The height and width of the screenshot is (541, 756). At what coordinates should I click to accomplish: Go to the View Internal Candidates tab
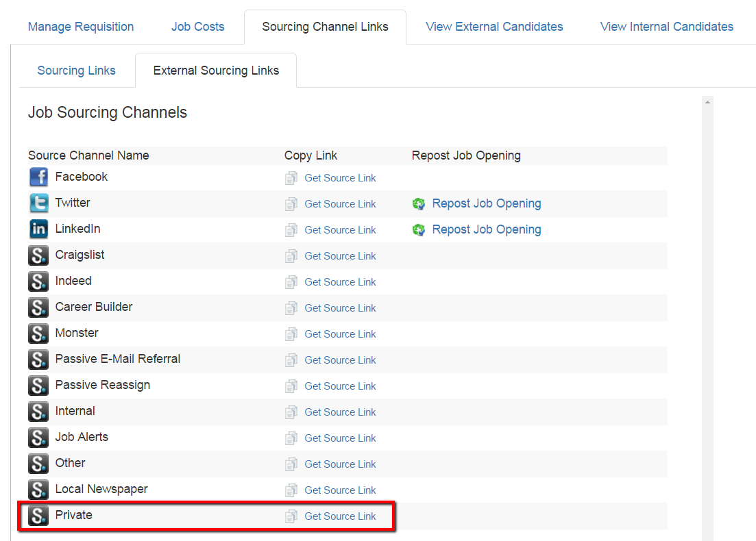click(x=667, y=27)
